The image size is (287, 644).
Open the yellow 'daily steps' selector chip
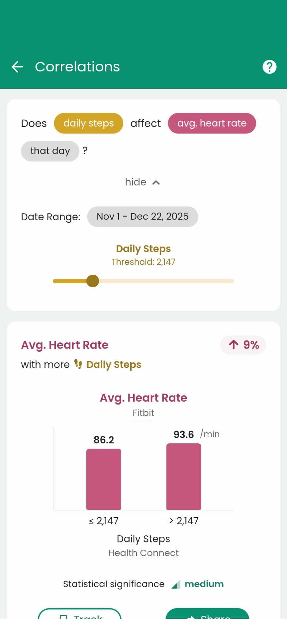pyautogui.click(x=88, y=123)
